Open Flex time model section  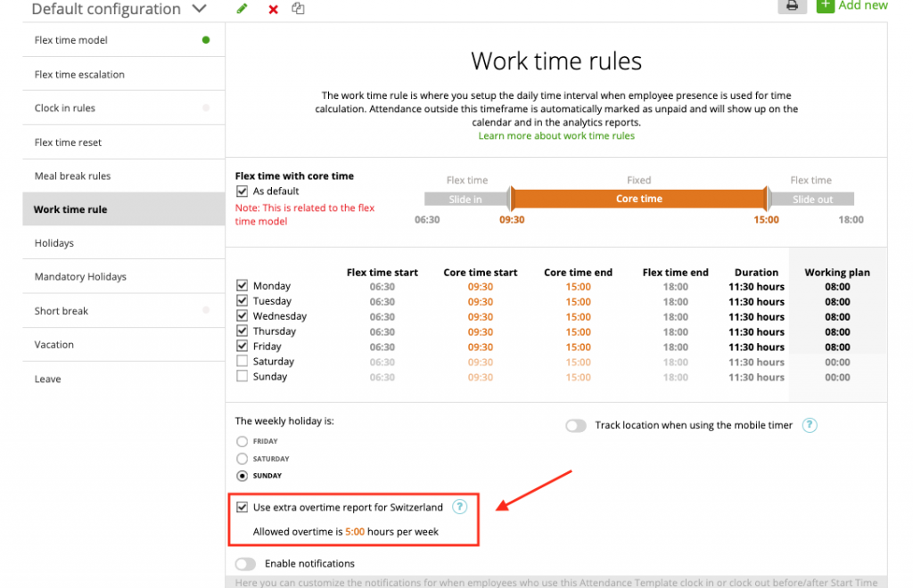point(123,40)
